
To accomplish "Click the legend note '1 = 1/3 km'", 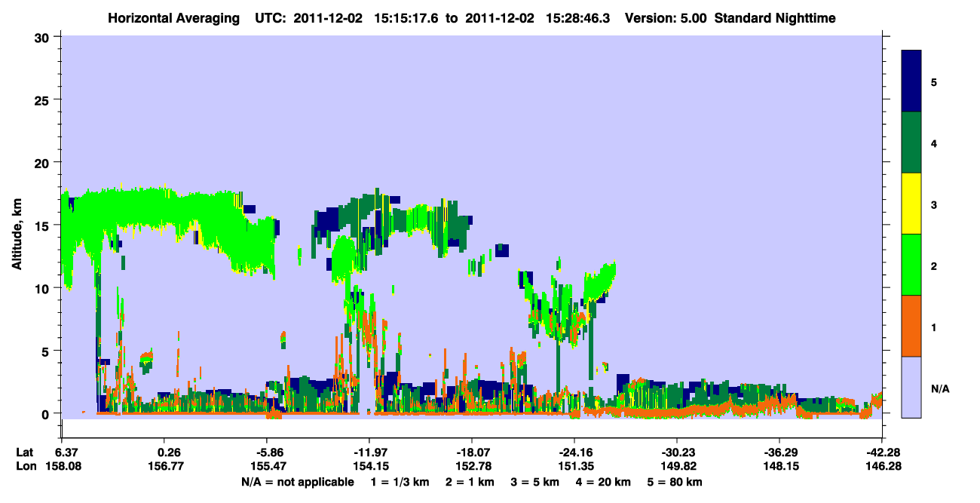I will [x=399, y=482].
